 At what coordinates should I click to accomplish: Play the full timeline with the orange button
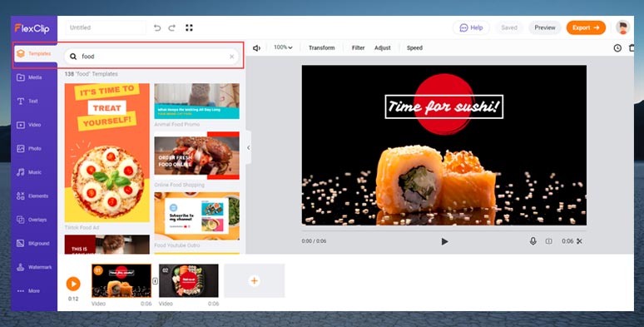(73, 284)
